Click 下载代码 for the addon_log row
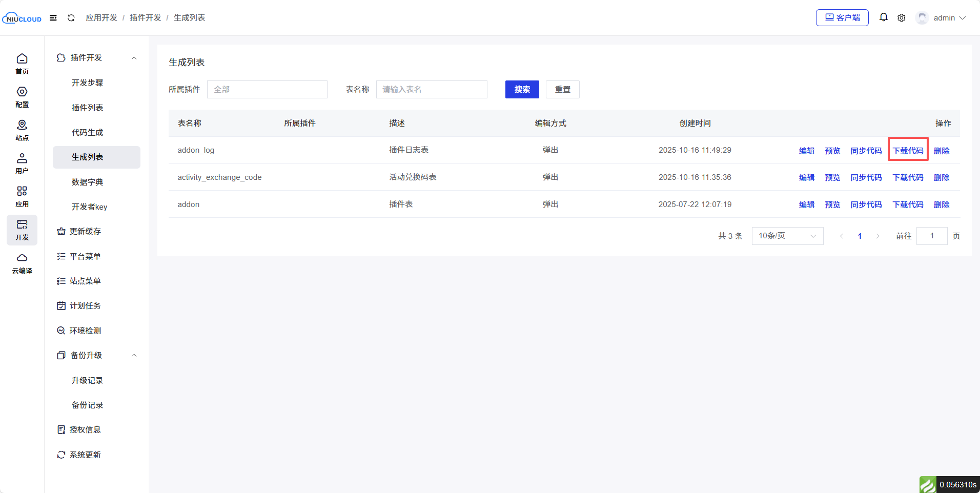 click(908, 151)
